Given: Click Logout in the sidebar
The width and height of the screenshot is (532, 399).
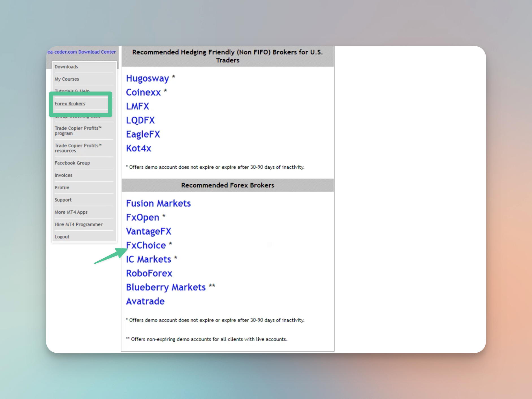Looking at the screenshot, I should (x=62, y=237).
